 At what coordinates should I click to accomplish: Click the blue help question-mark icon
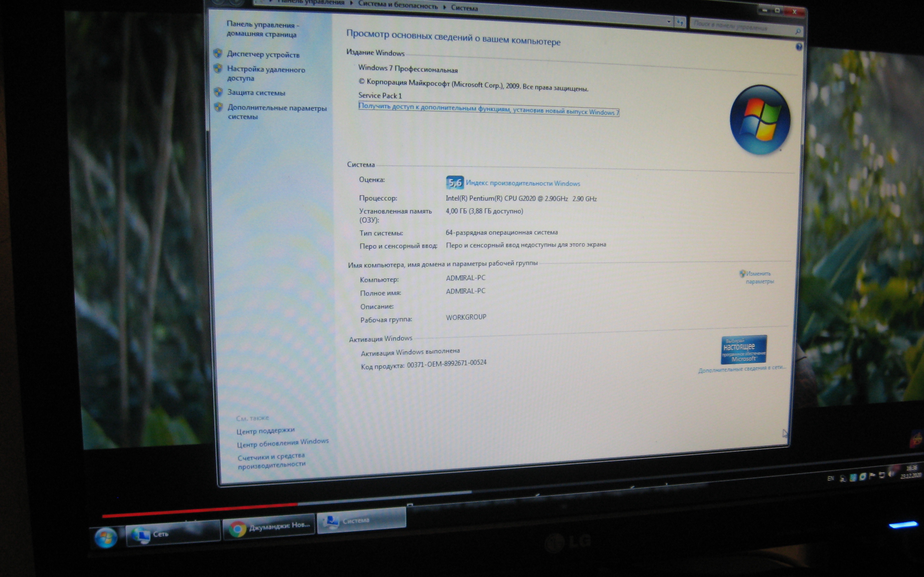[799, 47]
